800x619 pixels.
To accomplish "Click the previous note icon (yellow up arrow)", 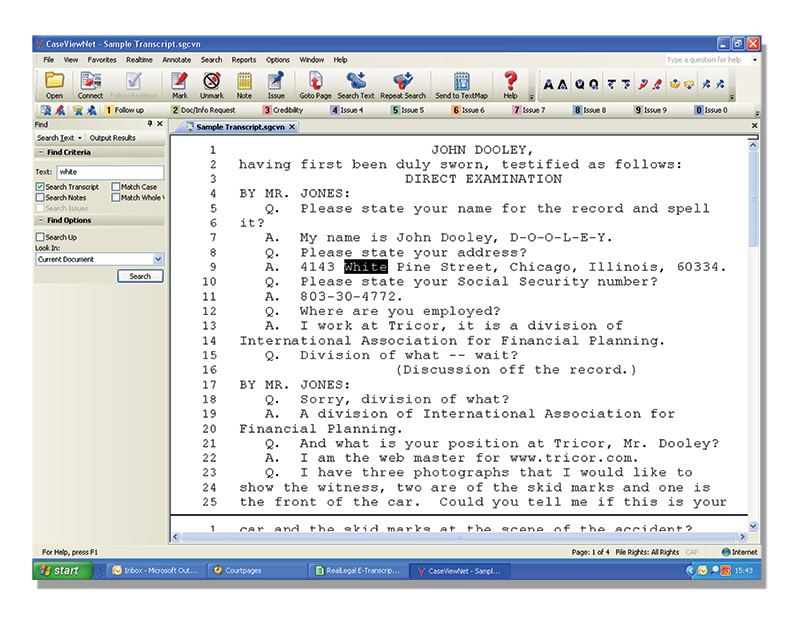I will click(x=675, y=84).
